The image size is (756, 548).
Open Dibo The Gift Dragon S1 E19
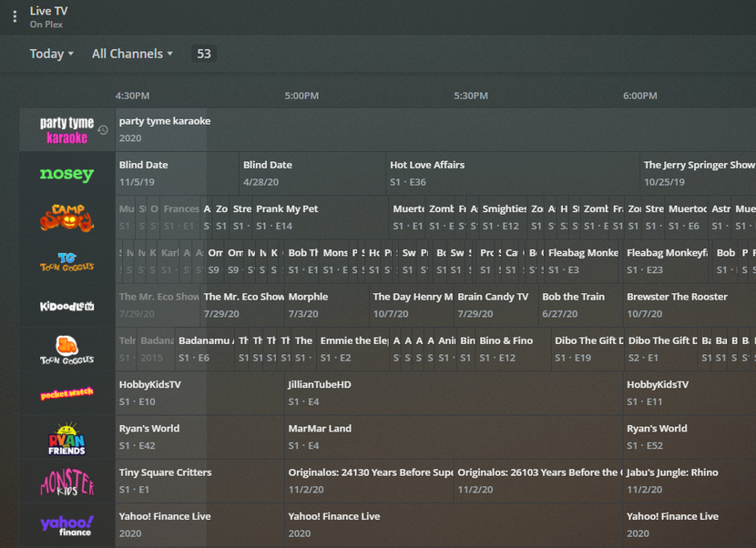pos(587,349)
